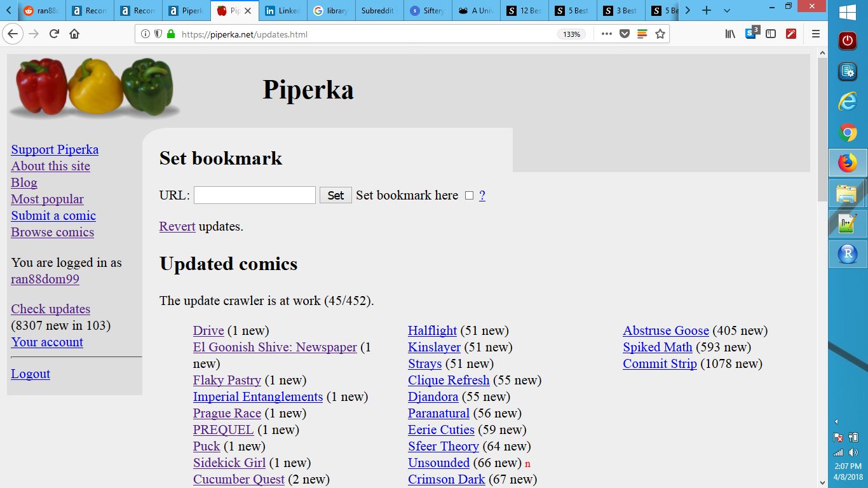Viewport: 868px width, 488px height.
Task: Switch to the '12 Best' tab
Action: click(x=524, y=10)
